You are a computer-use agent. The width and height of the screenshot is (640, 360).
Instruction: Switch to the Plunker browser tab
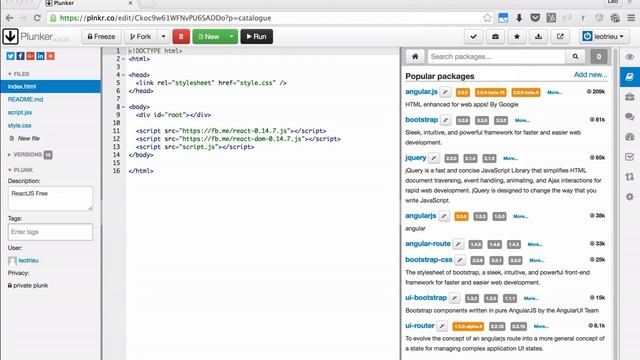90,3
